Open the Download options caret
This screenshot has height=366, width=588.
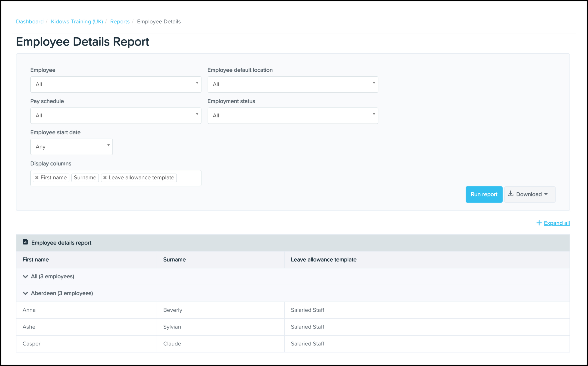pyautogui.click(x=546, y=194)
